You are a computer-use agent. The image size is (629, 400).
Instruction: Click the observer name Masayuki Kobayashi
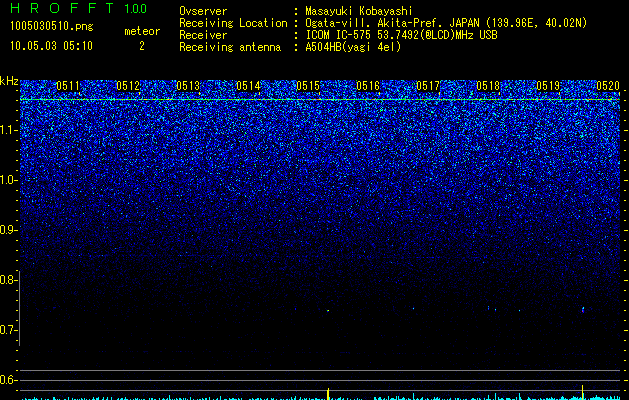pos(359,11)
